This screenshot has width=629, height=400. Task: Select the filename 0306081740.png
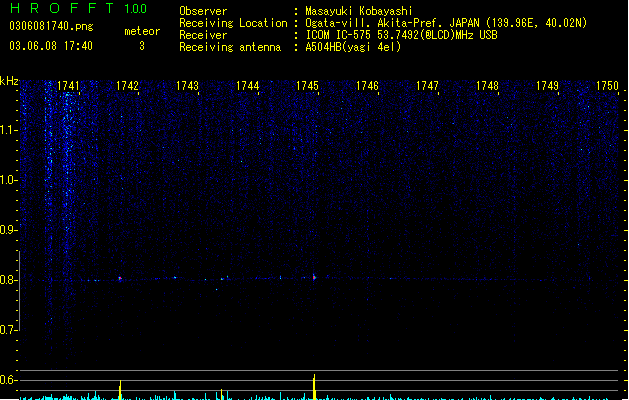click(51, 26)
